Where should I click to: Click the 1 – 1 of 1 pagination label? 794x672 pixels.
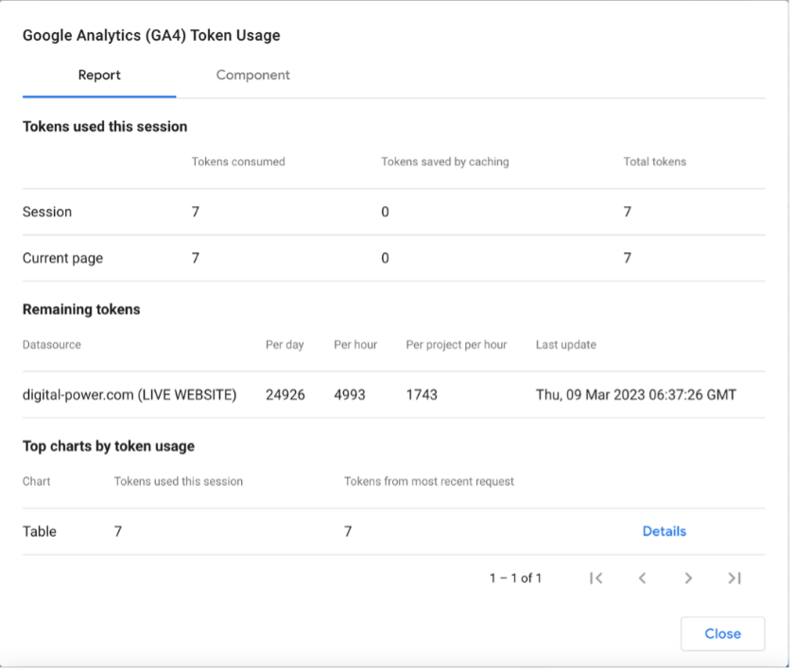pyautogui.click(x=515, y=578)
